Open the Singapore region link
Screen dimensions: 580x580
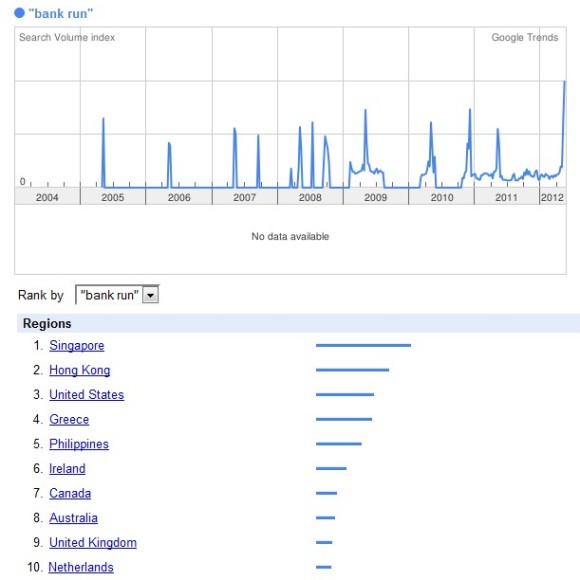tap(77, 346)
